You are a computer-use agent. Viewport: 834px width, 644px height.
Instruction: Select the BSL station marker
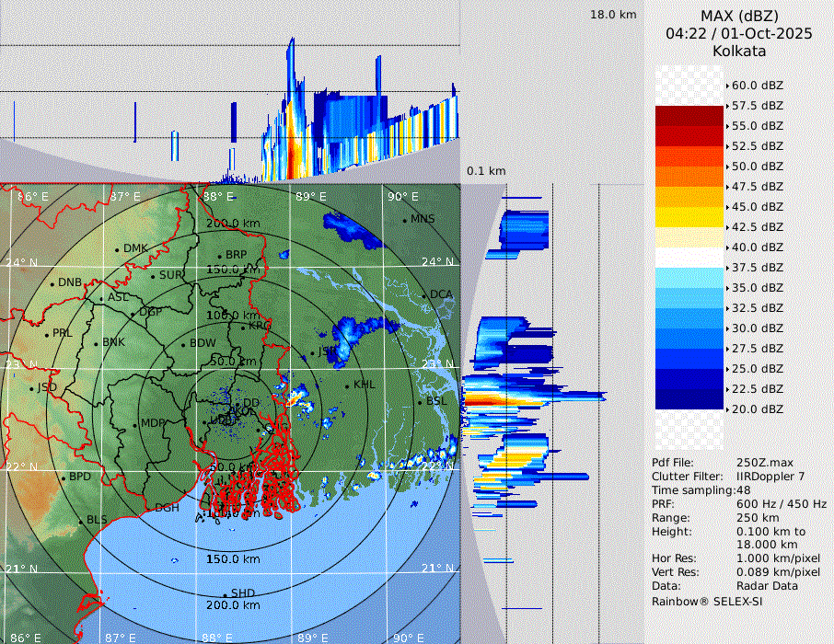tap(421, 402)
